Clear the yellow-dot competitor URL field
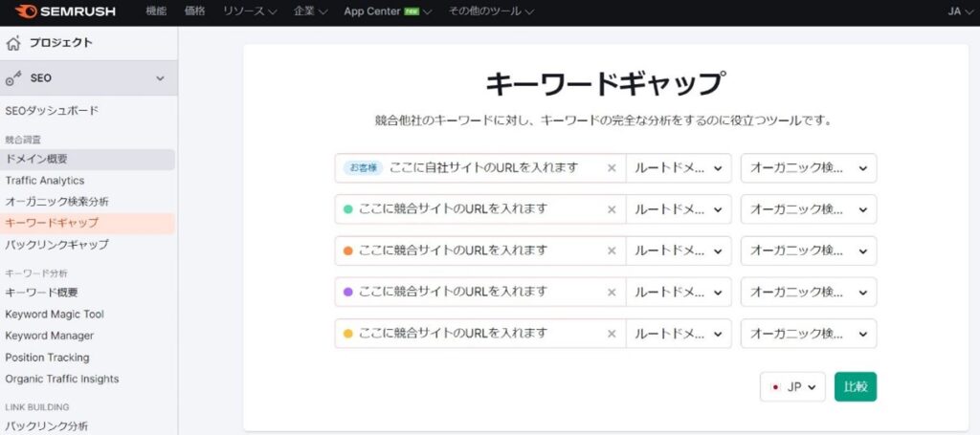The height and width of the screenshot is (435, 980). click(612, 334)
